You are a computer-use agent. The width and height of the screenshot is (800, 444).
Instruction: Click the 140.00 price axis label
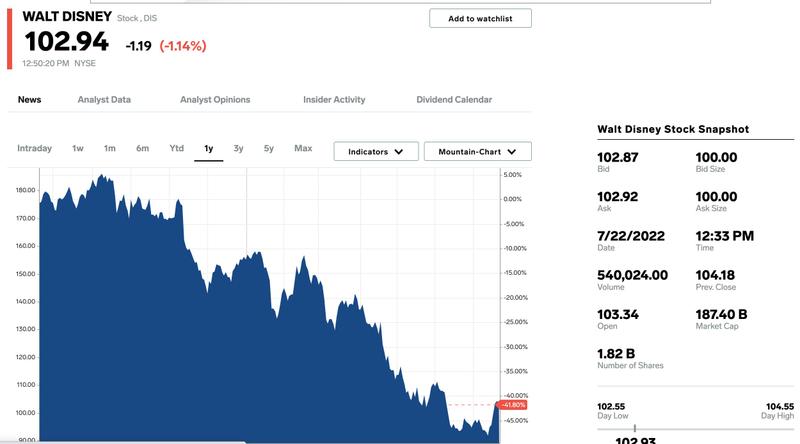[x=26, y=301]
